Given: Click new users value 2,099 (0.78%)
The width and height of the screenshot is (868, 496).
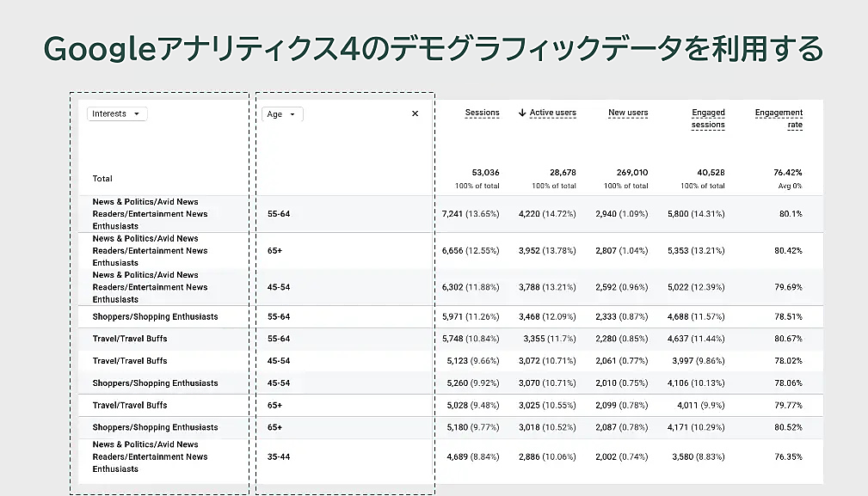Looking at the screenshot, I should point(622,406).
